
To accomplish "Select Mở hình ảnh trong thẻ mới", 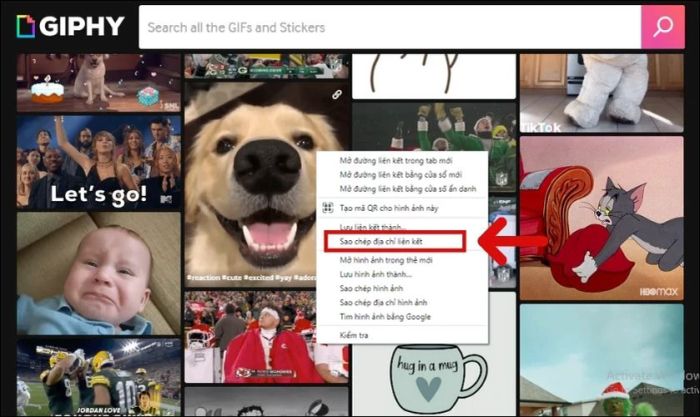I will click(x=386, y=260).
